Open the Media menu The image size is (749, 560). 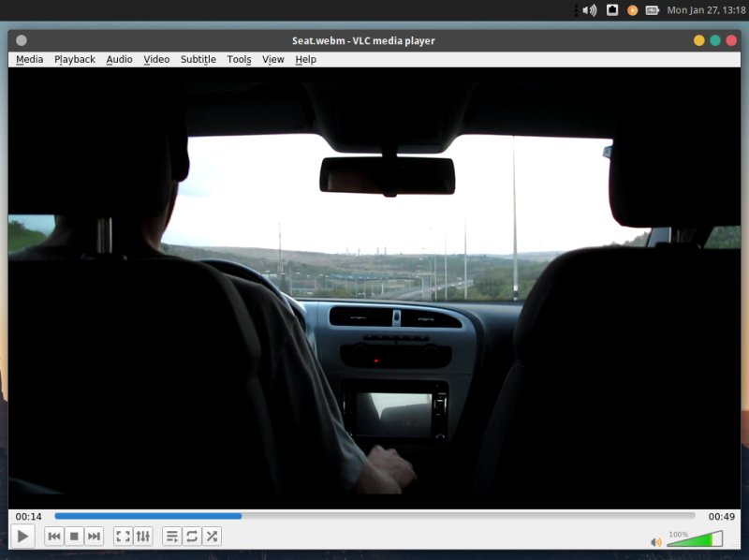coord(29,59)
